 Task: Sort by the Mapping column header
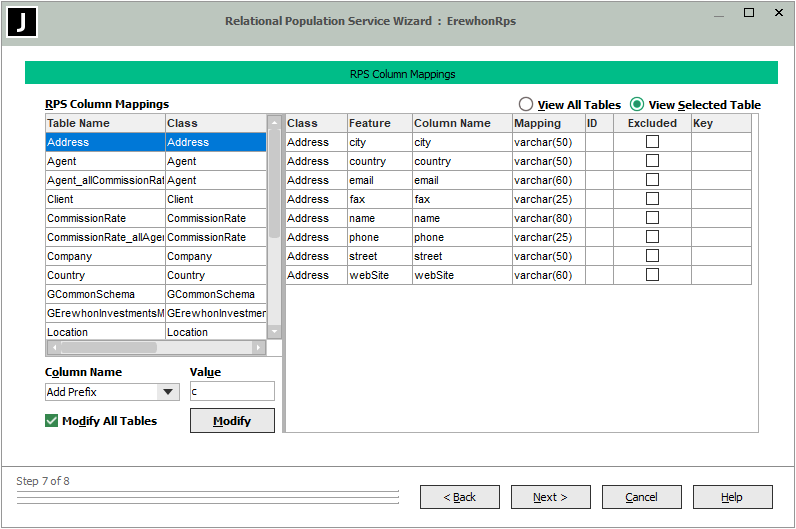tap(547, 123)
